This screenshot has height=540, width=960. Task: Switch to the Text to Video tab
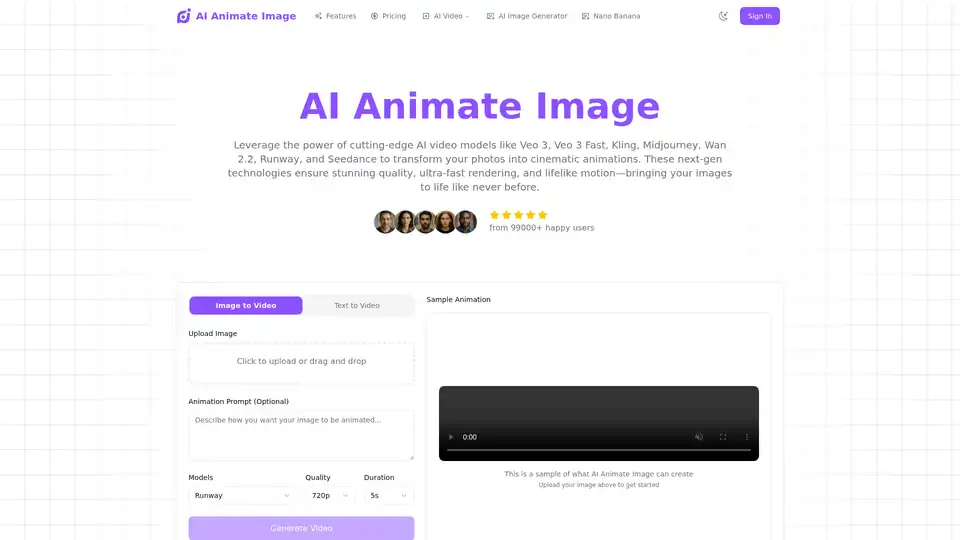(x=357, y=305)
